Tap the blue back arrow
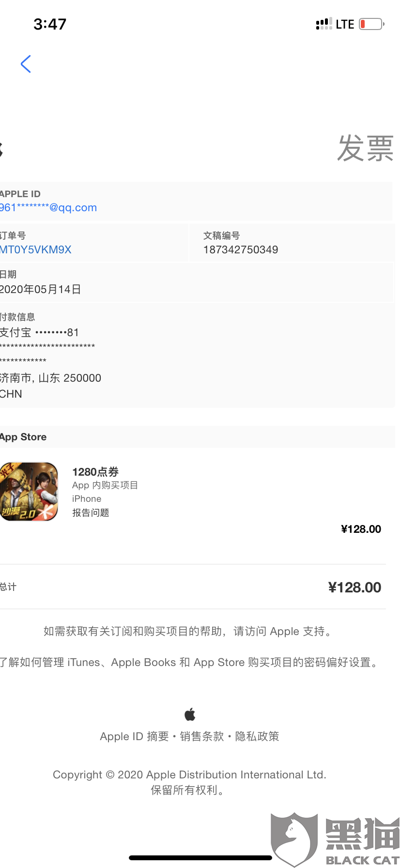This screenshot has height=868, width=401. coord(26,64)
